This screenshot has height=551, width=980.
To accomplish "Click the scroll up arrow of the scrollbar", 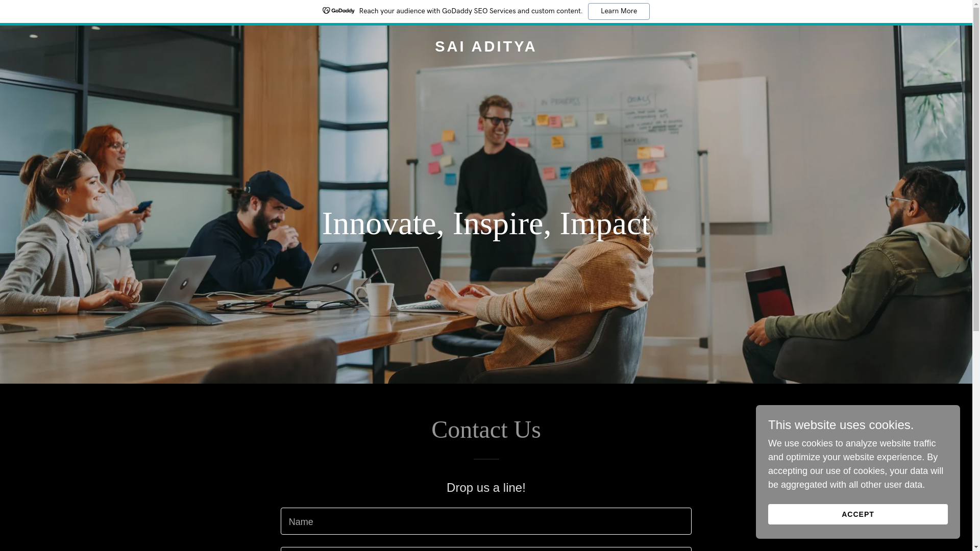I will [976, 4].
